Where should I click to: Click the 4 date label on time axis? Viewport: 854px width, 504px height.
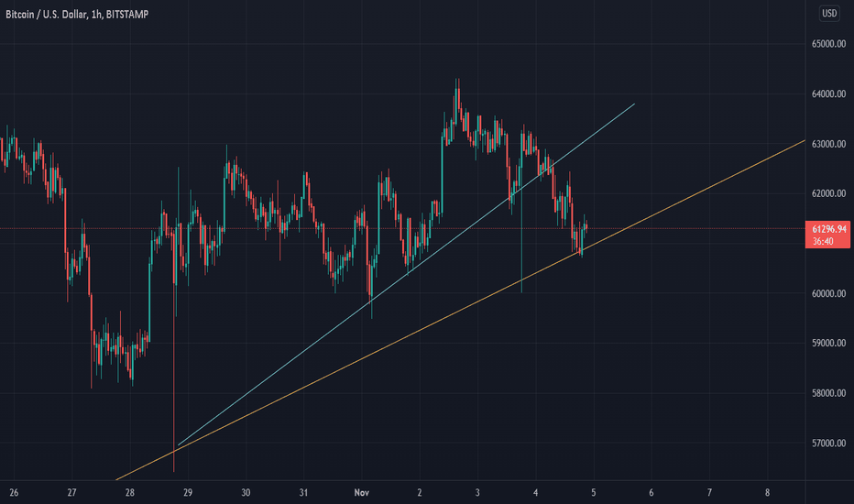[535, 493]
